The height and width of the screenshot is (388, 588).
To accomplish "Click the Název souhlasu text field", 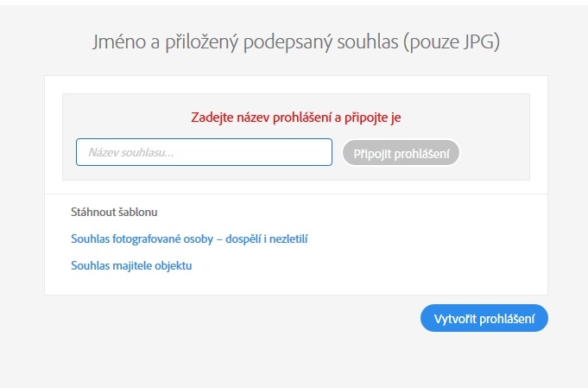I will point(204,152).
